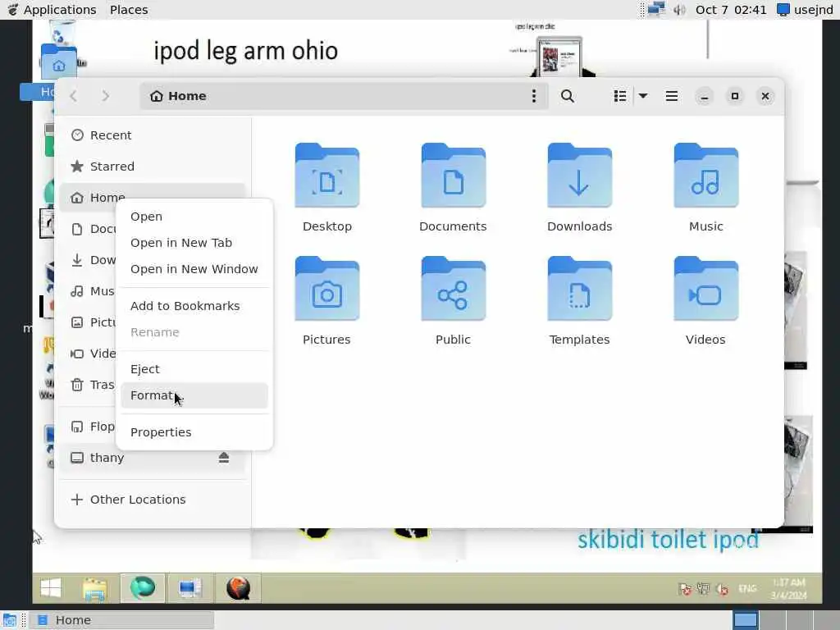The width and height of the screenshot is (840, 630).
Task: Choose Open in New Tab
Action: (194, 243)
